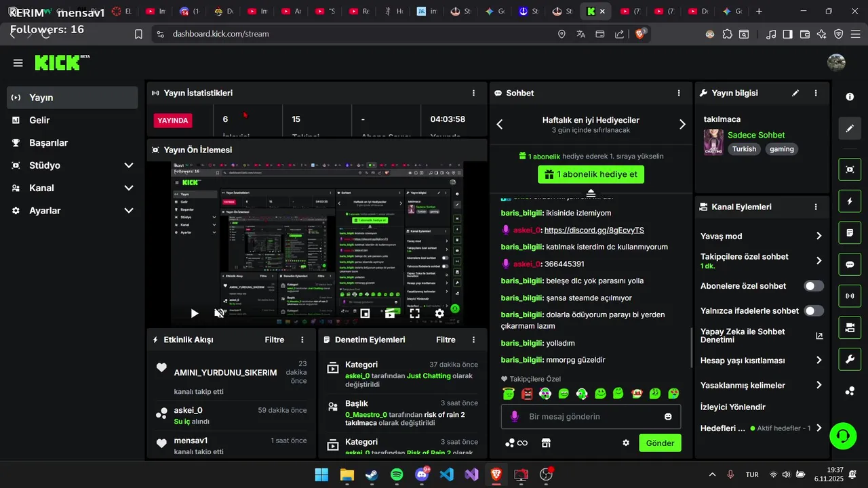
Task: Go to Yayın in left sidebar
Action: 73,98
